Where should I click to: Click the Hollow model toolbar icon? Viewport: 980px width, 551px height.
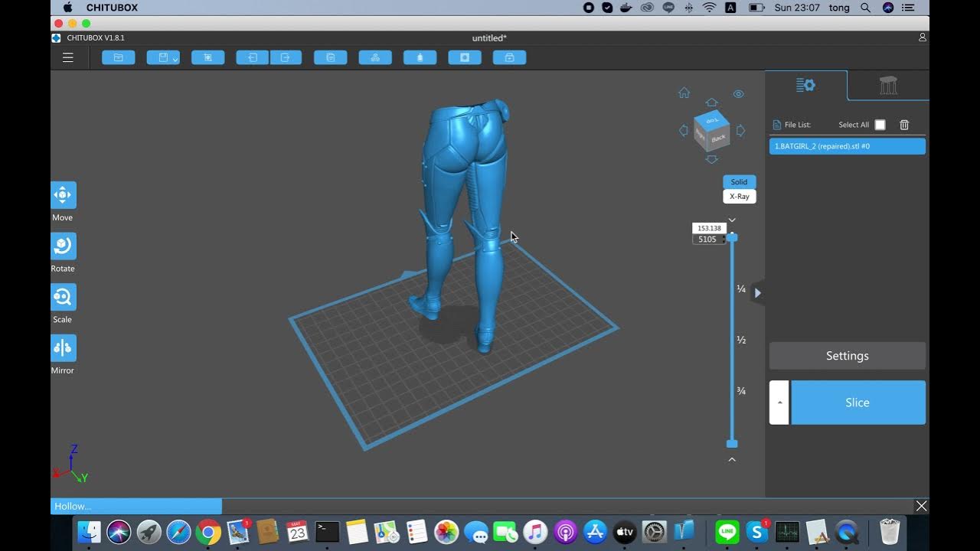(x=420, y=57)
